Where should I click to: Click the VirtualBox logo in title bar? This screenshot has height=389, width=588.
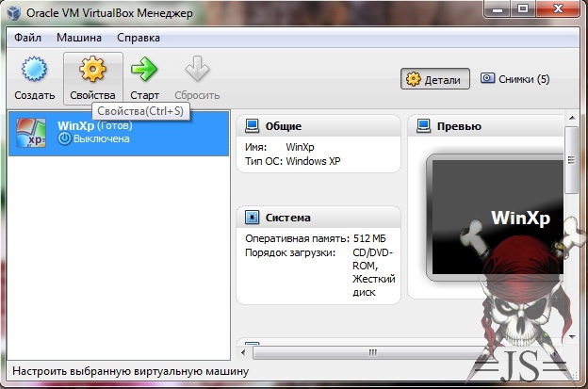coord(14,13)
